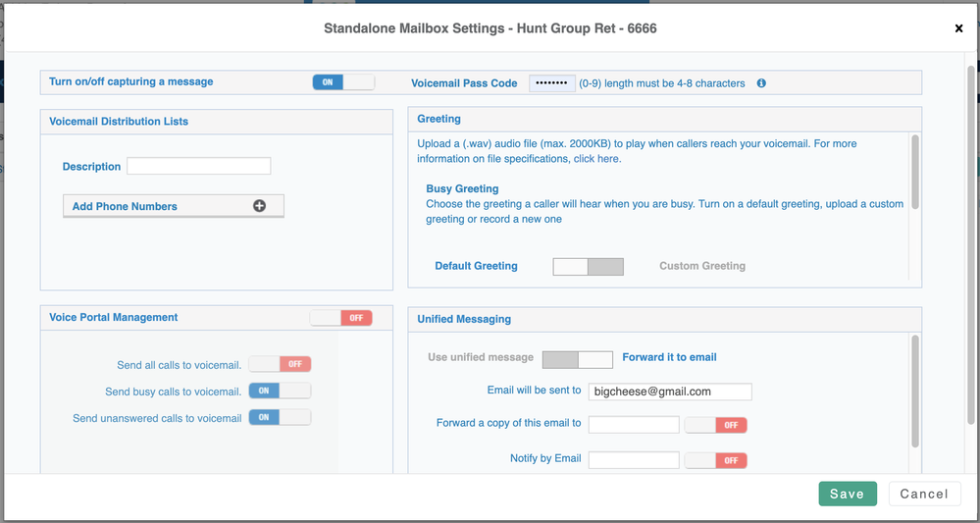The image size is (980, 523).
Task: Click the Voicemail Pass Code field
Action: [552, 83]
